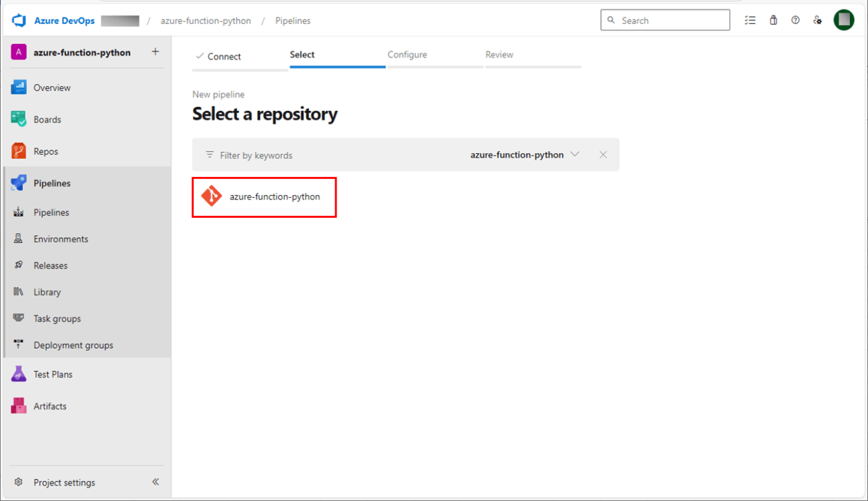868x501 pixels.
Task: Click the Pipelines rocket icon in sidebar
Action: tap(19, 183)
